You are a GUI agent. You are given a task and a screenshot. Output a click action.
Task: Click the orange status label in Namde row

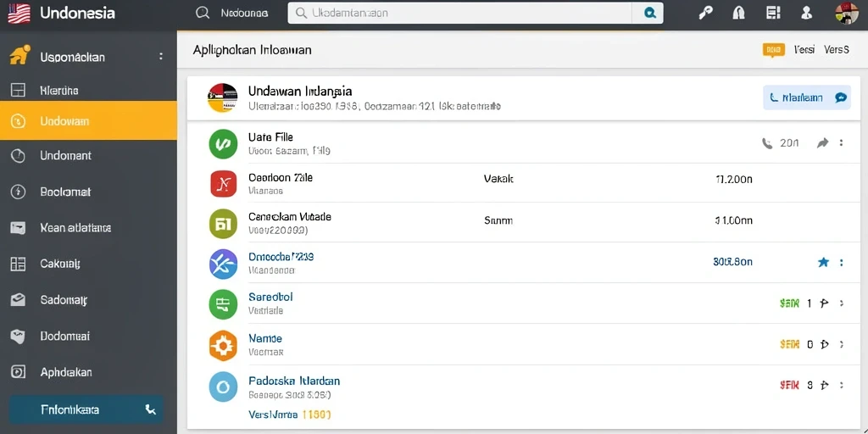click(789, 344)
